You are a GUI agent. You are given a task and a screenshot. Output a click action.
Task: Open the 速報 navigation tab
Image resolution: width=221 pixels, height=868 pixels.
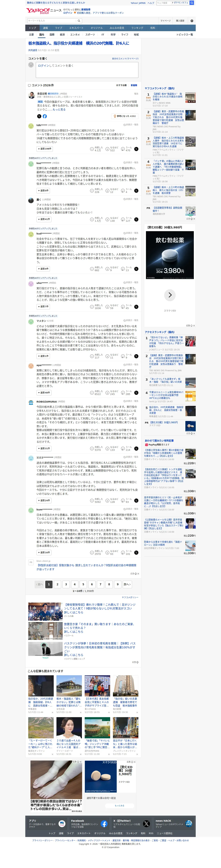point(45,28)
